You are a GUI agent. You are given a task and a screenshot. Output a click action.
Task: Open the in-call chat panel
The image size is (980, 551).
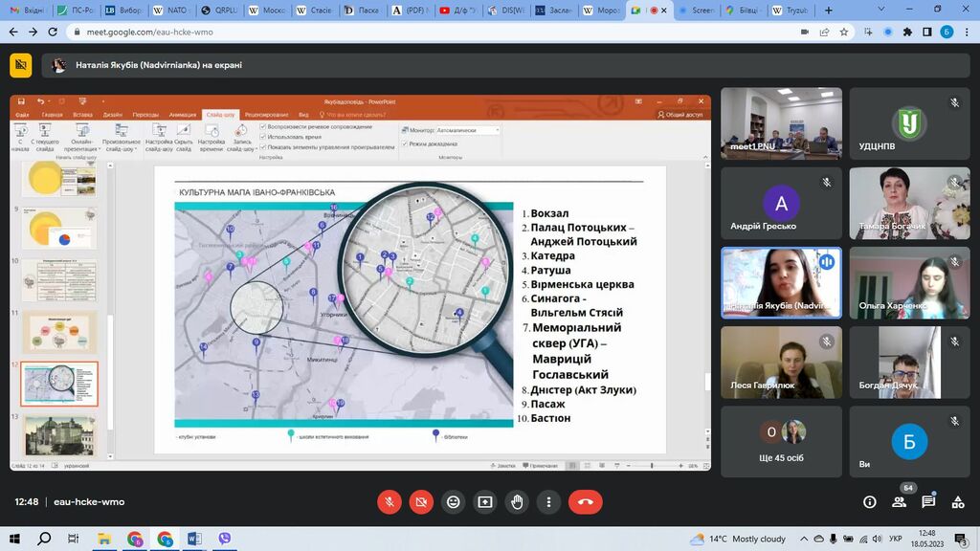pos(927,501)
